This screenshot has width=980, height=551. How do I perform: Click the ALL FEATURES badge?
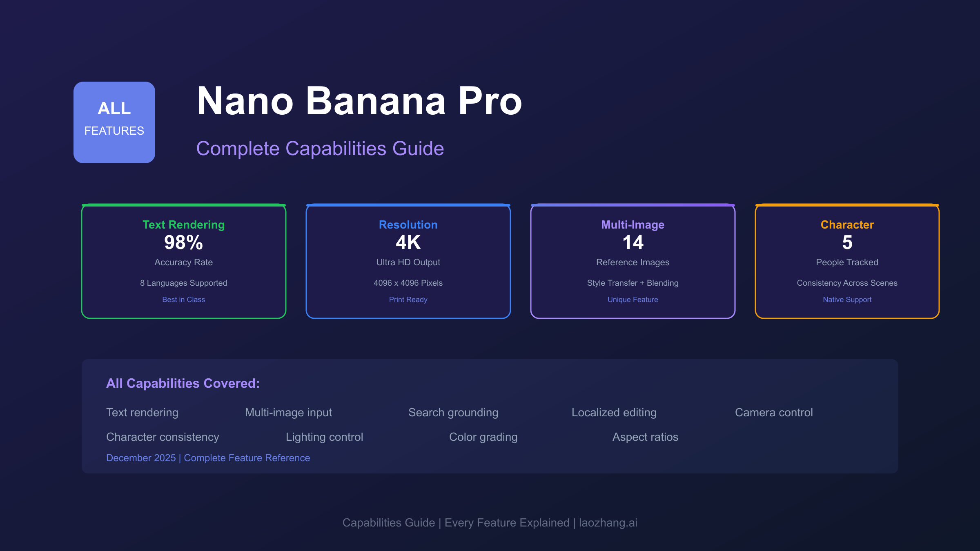(114, 122)
